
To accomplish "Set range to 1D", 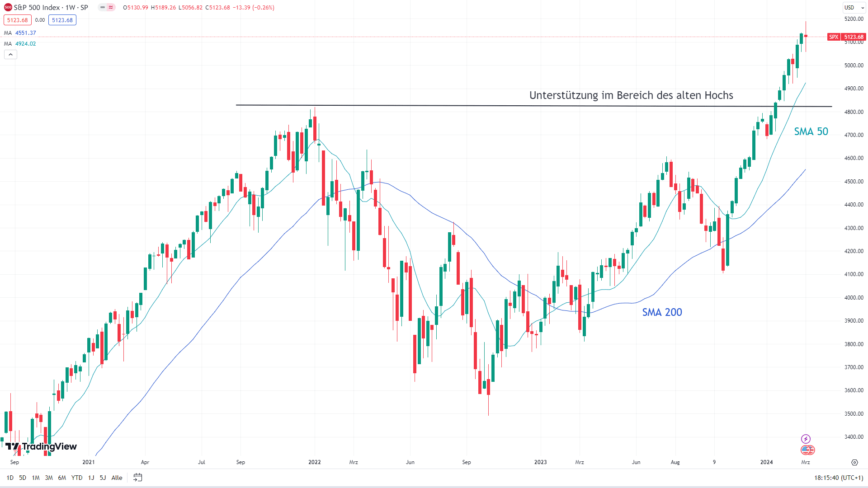I will tap(10, 478).
